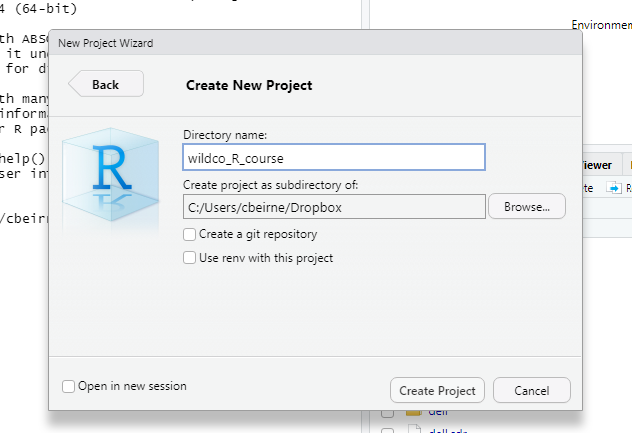Viewport: 632px width, 433px height.
Task: Click the Environment tab in RStudio
Action: 601,25
